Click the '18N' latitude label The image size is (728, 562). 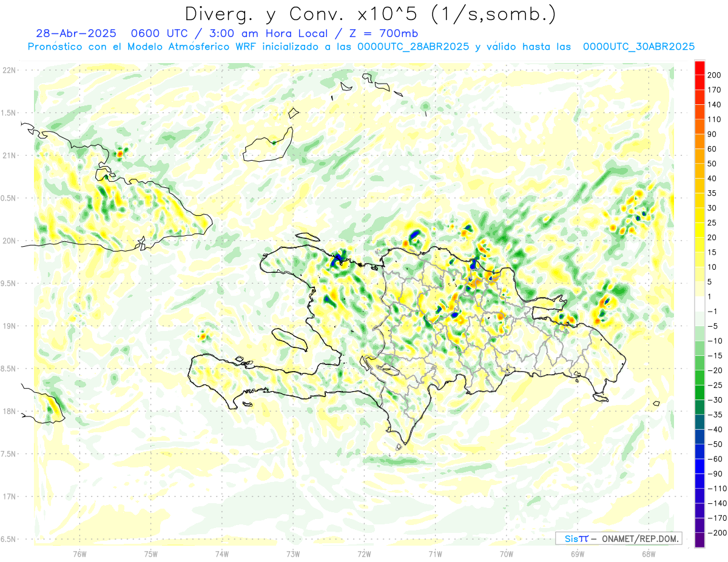coord(9,412)
